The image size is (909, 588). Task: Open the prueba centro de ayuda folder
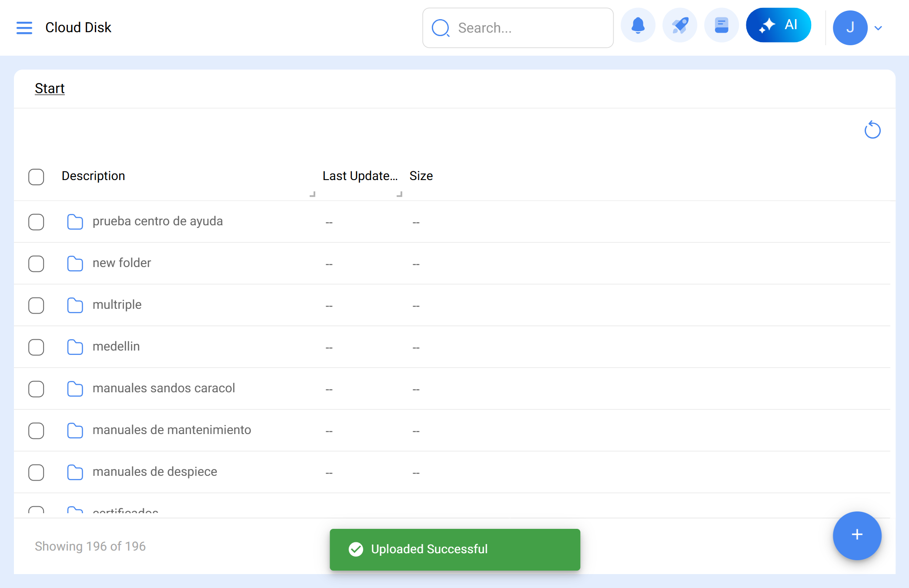point(157,221)
